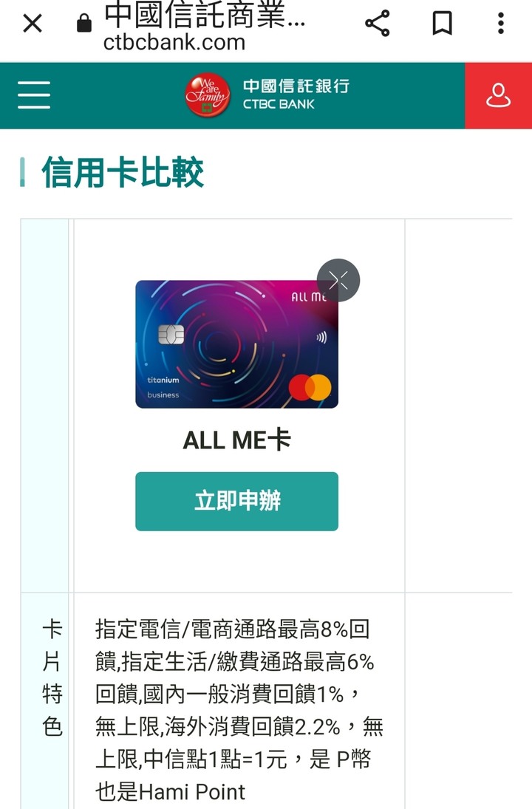Tap the 信用卡比較 heading
This screenshot has width=532, height=809.
[x=123, y=172]
